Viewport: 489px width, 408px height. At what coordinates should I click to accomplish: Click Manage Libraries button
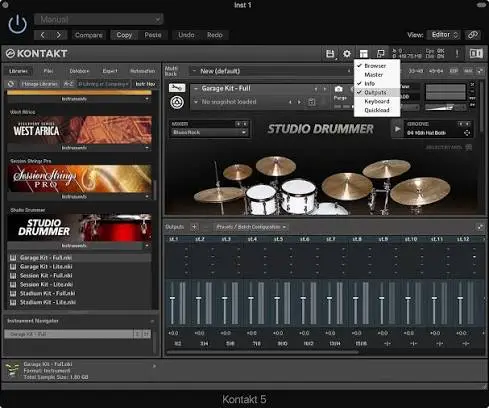[39, 84]
